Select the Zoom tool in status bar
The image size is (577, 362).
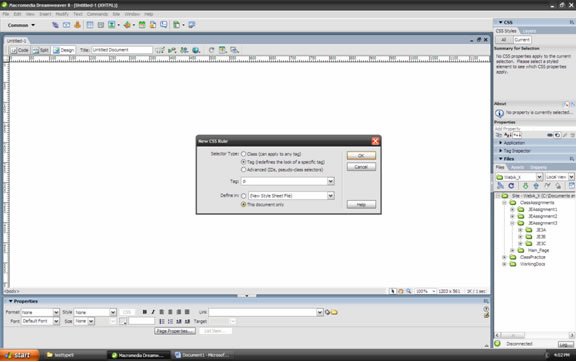pos(408,291)
